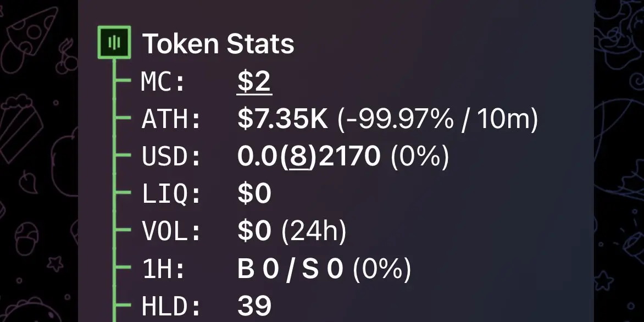This screenshot has width=644, height=322.
Task: Select the Token Stats heading text
Action: tap(218, 43)
